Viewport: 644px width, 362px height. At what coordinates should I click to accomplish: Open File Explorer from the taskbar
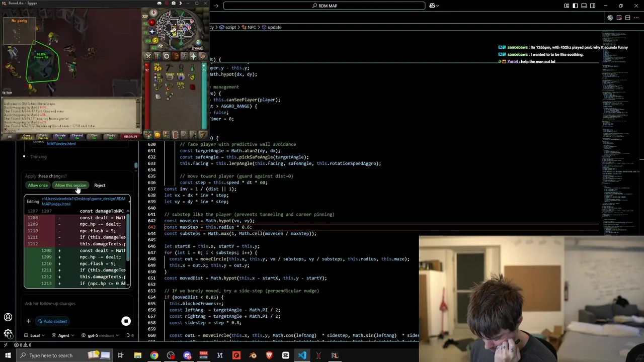[x=137, y=355]
